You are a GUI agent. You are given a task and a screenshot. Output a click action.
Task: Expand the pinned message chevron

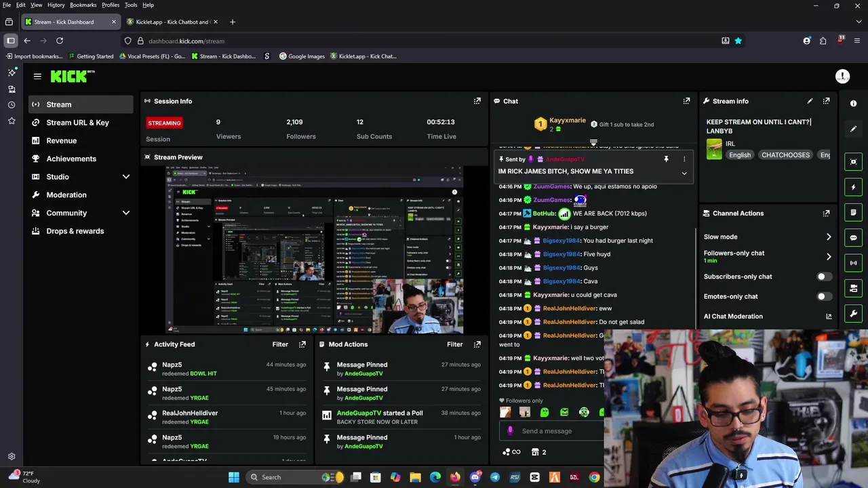684,174
